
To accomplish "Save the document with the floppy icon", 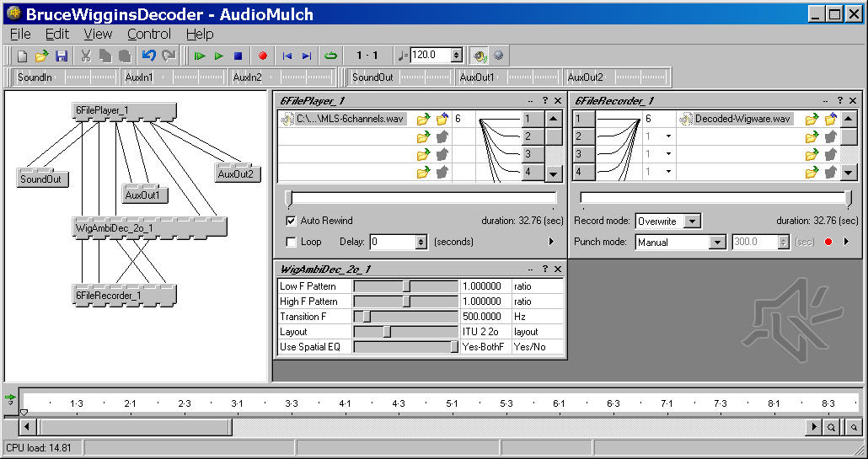I will click(x=62, y=56).
